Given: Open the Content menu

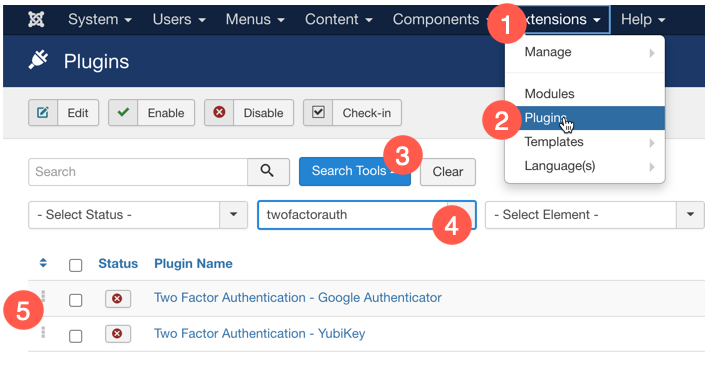Looking at the screenshot, I should (339, 19).
